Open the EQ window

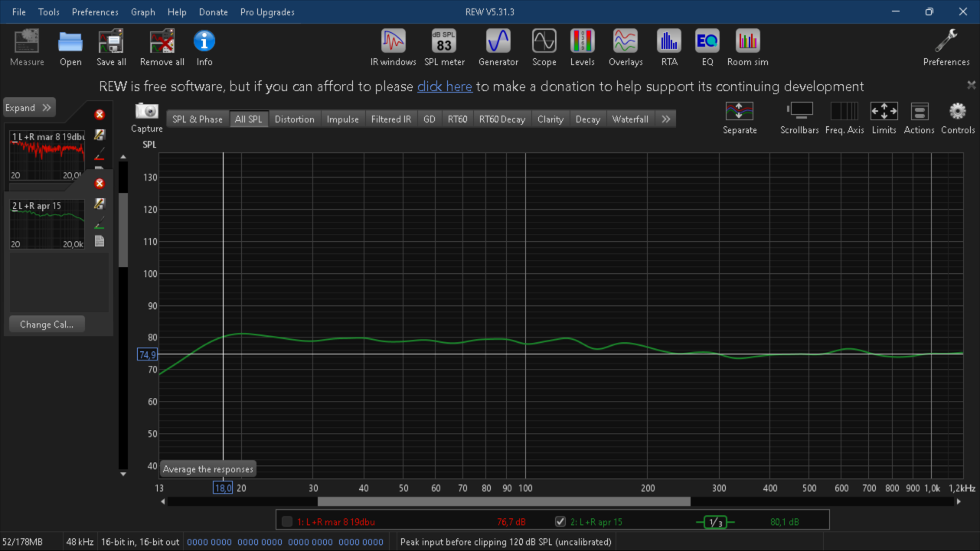pyautogui.click(x=707, y=47)
